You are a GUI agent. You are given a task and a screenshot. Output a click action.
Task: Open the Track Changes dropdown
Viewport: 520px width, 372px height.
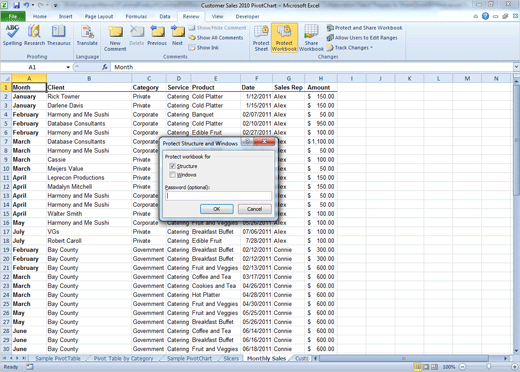click(349, 48)
